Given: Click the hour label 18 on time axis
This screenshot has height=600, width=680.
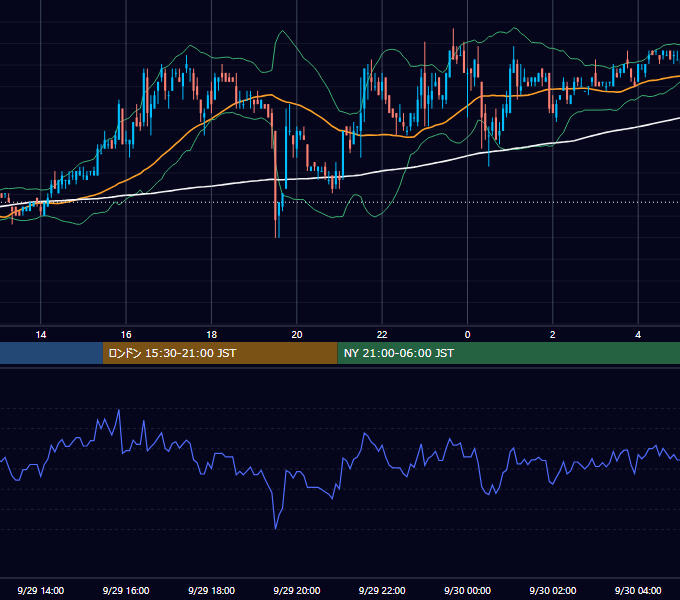Looking at the screenshot, I should coord(211,335).
